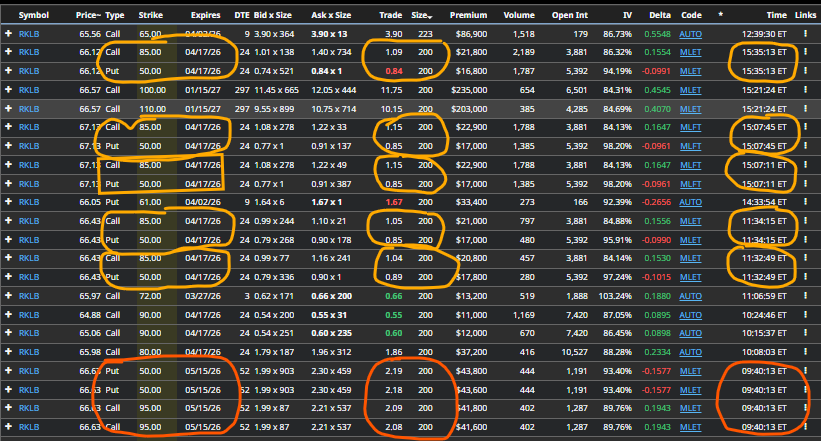The image size is (821, 441).
Task: Open links menu for 14:33:54 ET row
Action: point(805,202)
